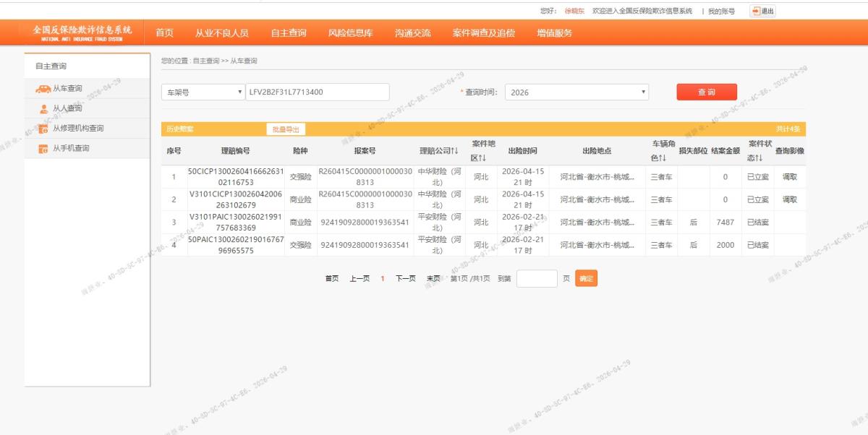The width and height of the screenshot is (868, 435).
Task: Click the page number jump input field
Action: click(537, 278)
